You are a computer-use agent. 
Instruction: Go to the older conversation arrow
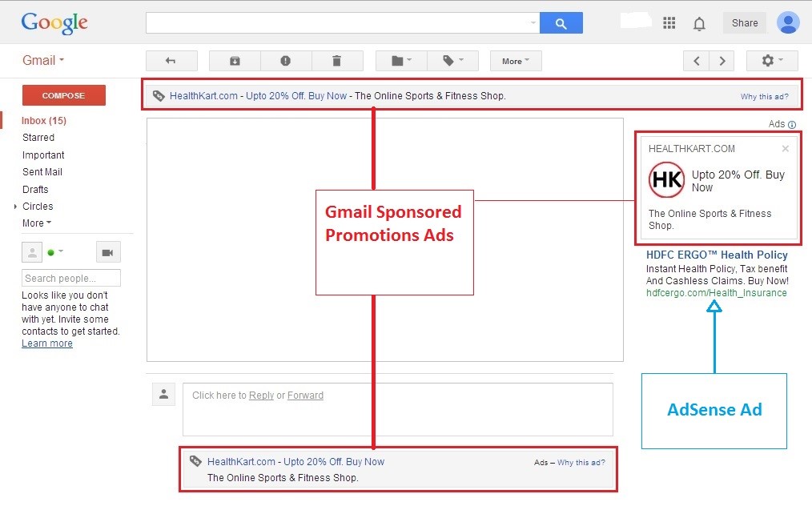tap(722, 61)
